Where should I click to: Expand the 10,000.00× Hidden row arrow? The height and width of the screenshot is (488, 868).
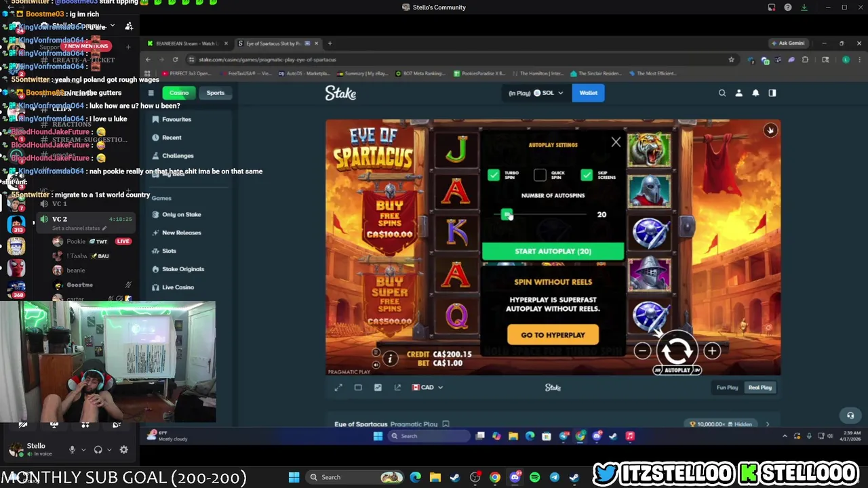pyautogui.click(x=767, y=424)
